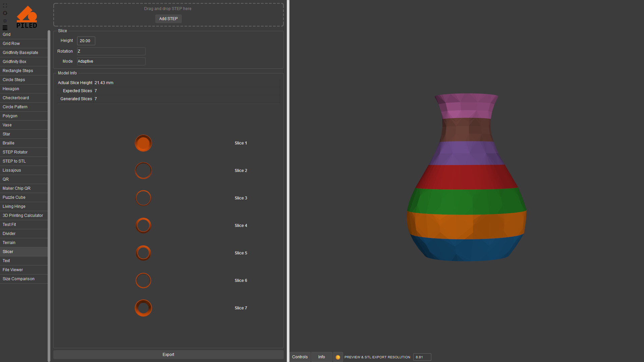The width and height of the screenshot is (644, 362).
Task: Open the Info tab
Action: [x=321, y=357]
